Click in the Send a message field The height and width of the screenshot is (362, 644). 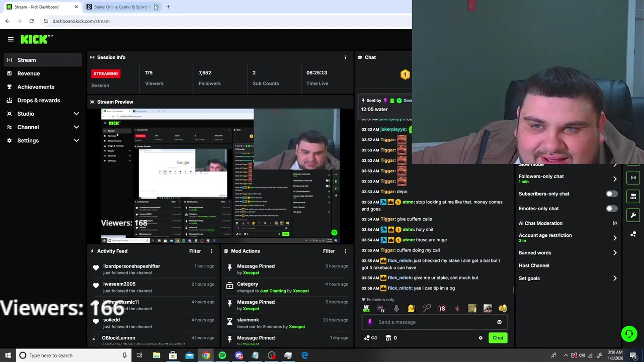click(x=435, y=322)
